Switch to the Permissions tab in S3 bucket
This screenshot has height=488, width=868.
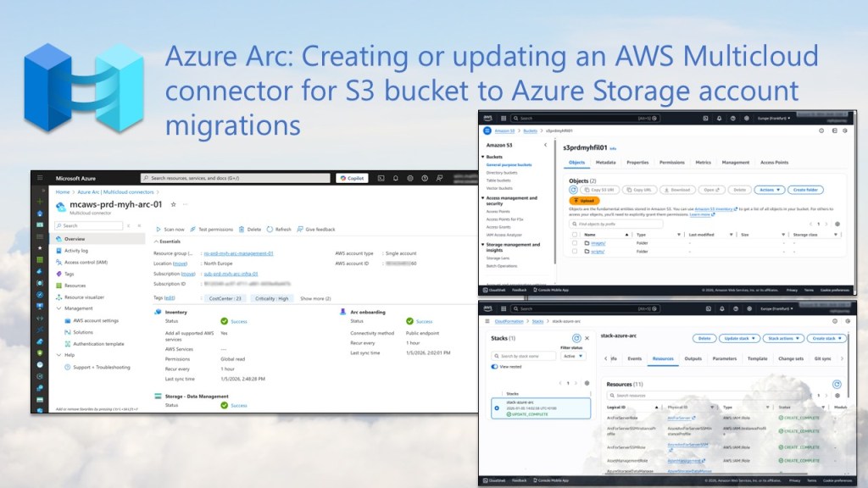coord(672,162)
